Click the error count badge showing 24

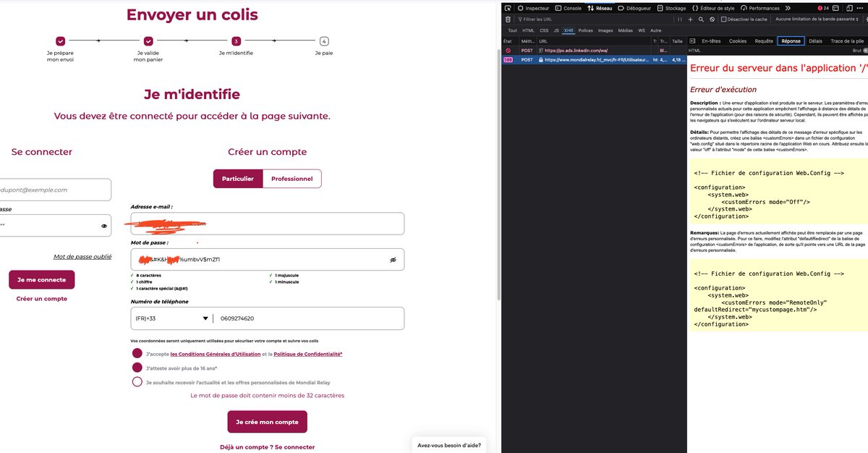822,8
